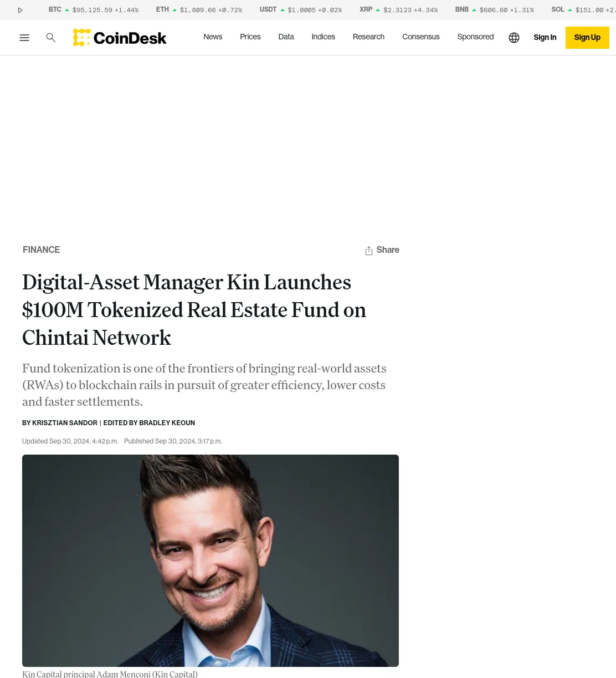The image size is (616, 678).
Task: Click the Adam Menconi article photo
Action: (211, 560)
